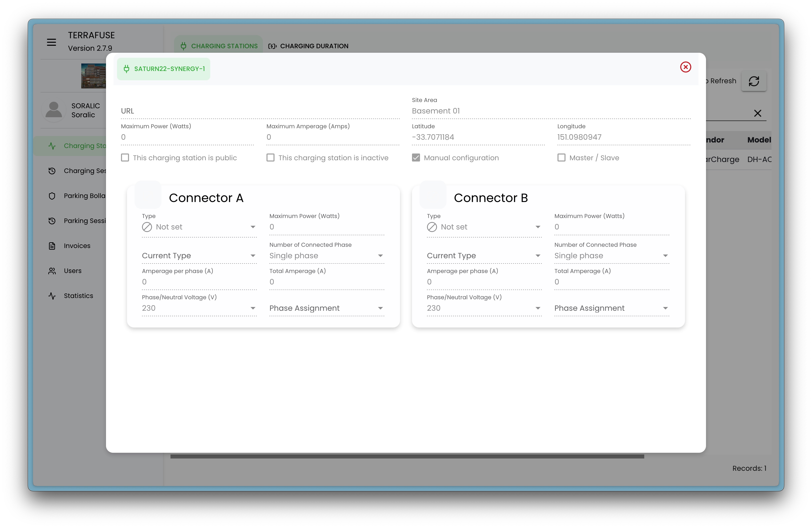Click the Parking Bollards shield icon

pyautogui.click(x=52, y=196)
